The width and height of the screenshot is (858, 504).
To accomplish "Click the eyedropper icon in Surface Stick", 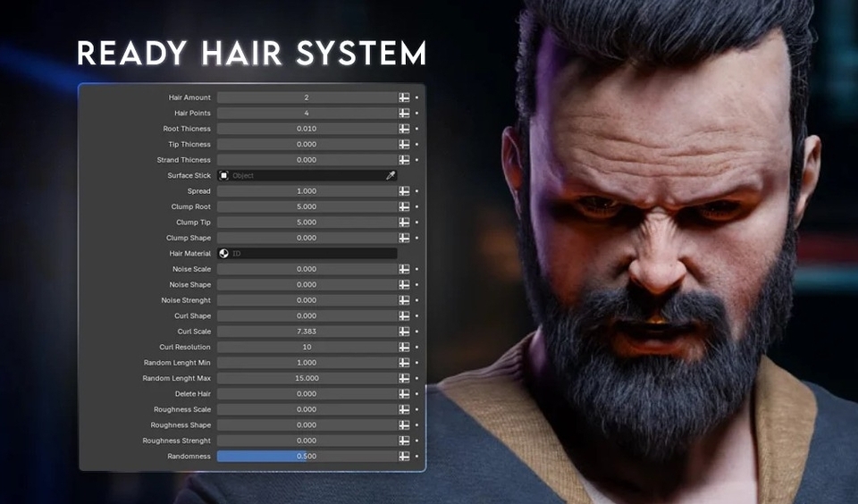I will 391,176.
